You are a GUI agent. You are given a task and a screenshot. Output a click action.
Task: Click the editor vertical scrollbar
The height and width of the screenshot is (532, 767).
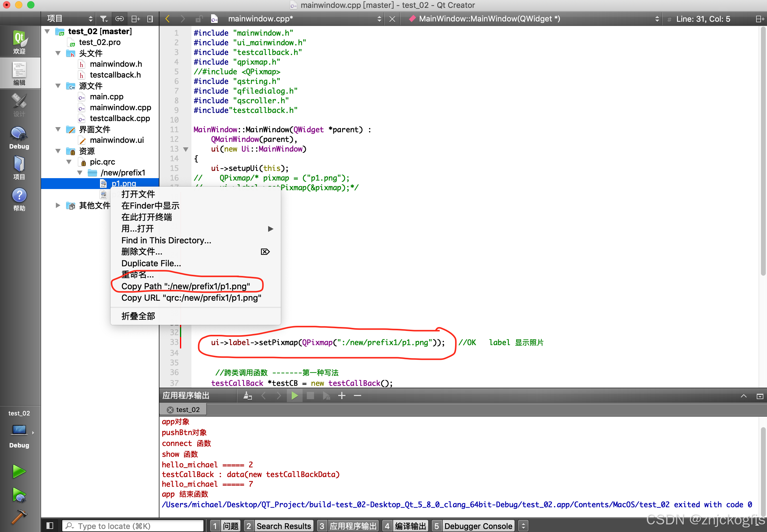763,150
